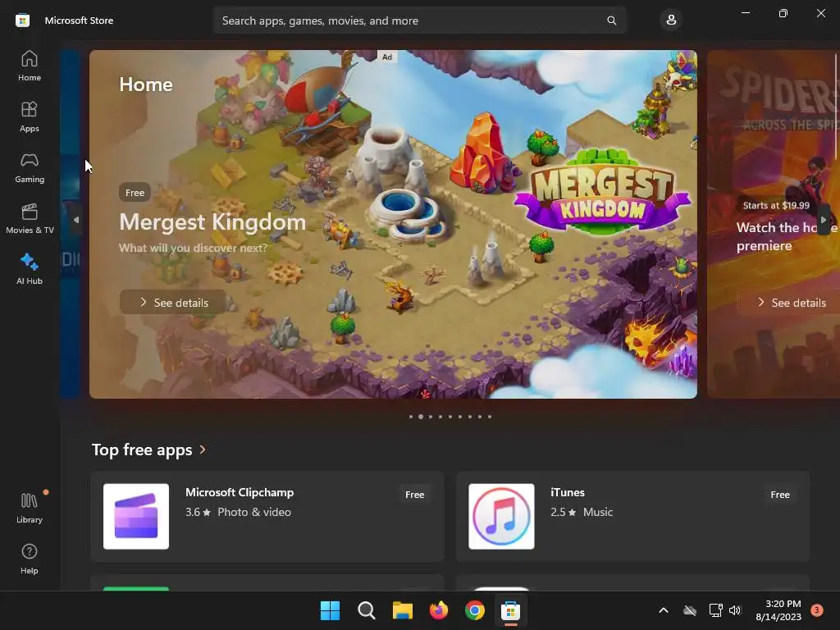Open Microsoft Clipchamp app thumbnail
The height and width of the screenshot is (630, 840).
tap(136, 517)
